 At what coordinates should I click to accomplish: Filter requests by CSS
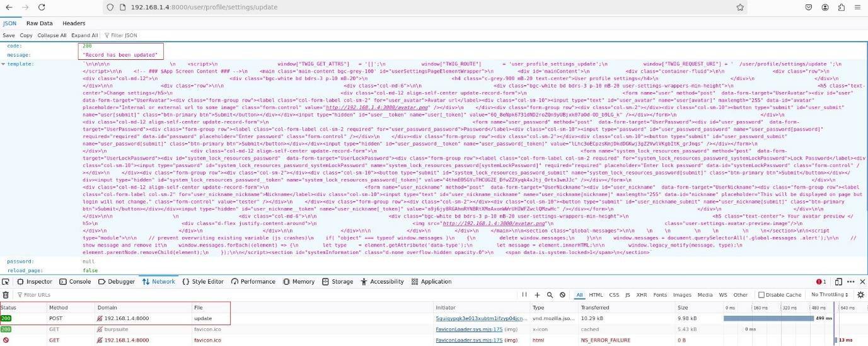pos(614,295)
